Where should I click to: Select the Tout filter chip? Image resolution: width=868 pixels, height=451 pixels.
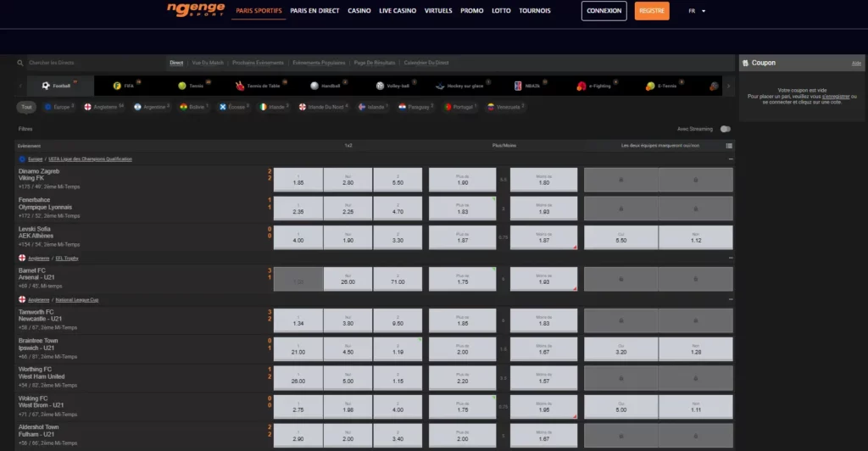26,107
